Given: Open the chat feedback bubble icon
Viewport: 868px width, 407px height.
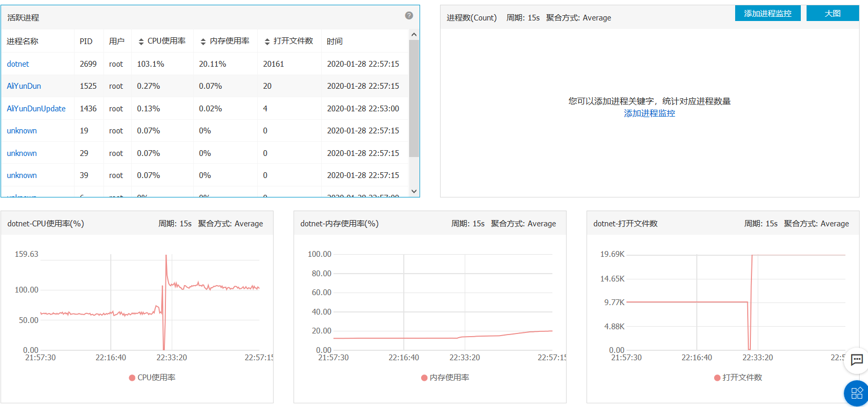Looking at the screenshot, I should 856,360.
